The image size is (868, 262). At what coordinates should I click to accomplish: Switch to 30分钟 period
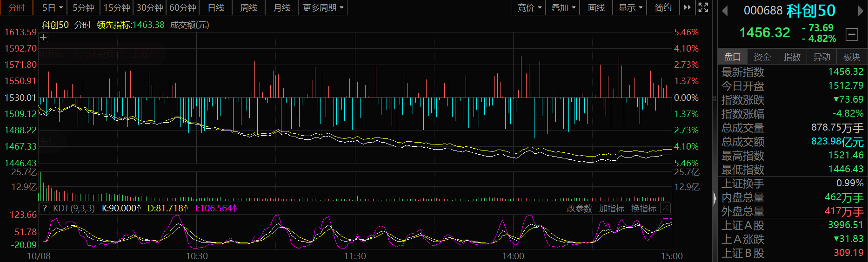(150, 7)
